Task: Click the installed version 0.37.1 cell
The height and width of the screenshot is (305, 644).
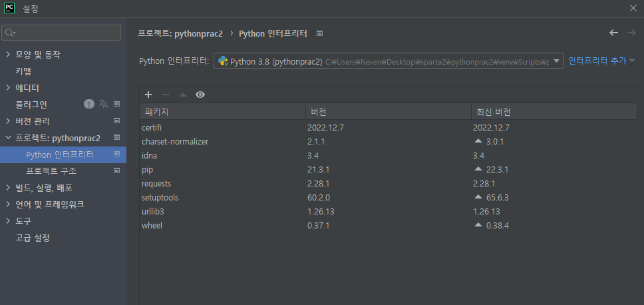Action: point(318,225)
